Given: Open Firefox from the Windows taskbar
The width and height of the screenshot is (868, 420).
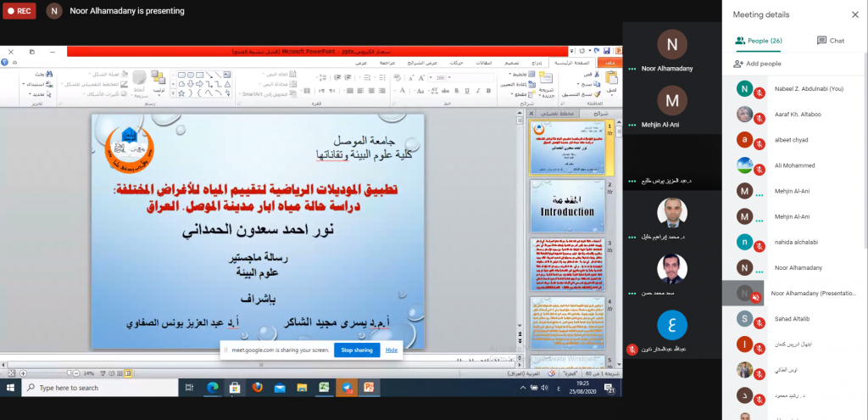Looking at the screenshot, I should click(x=258, y=388).
